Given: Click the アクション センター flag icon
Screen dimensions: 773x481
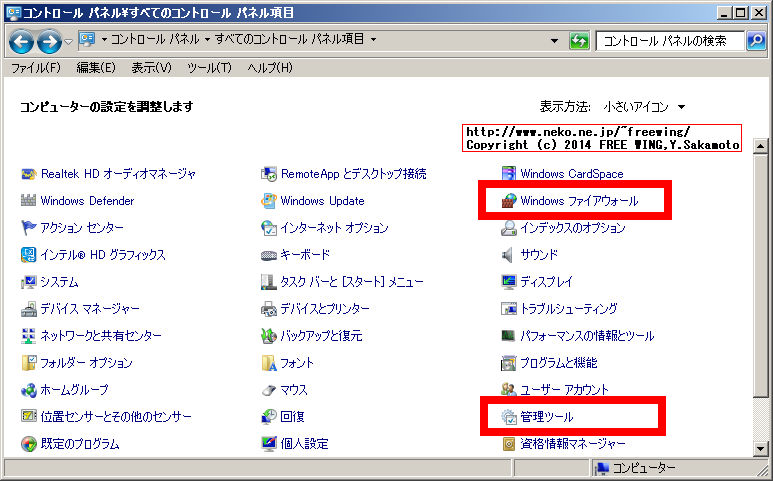Looking at the screenshot, I should (29, 228).
